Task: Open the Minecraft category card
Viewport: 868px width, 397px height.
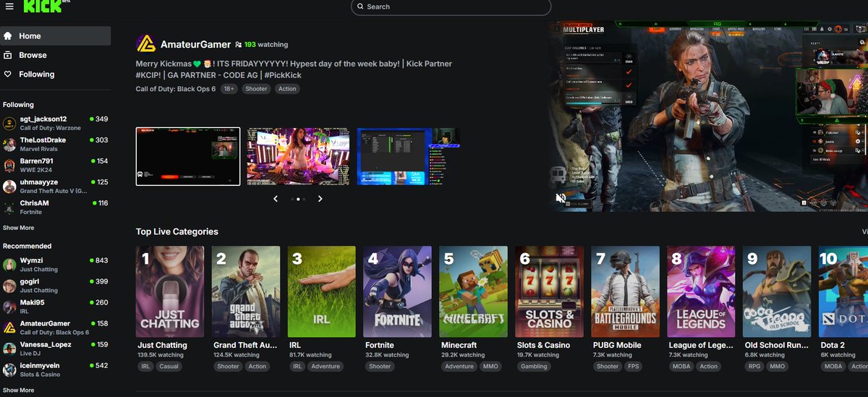Action: pyautogui.click(x=474, y=291)
